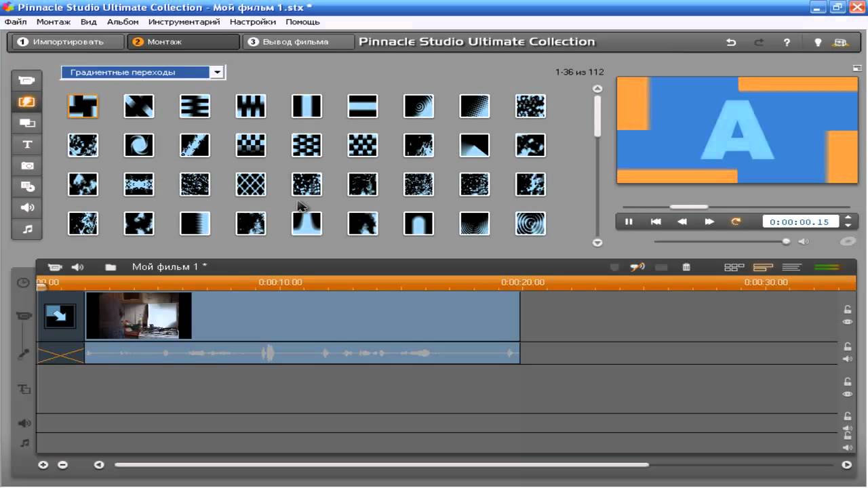
Task: Open the transitions album tab
Action: (x=27, y=102)
